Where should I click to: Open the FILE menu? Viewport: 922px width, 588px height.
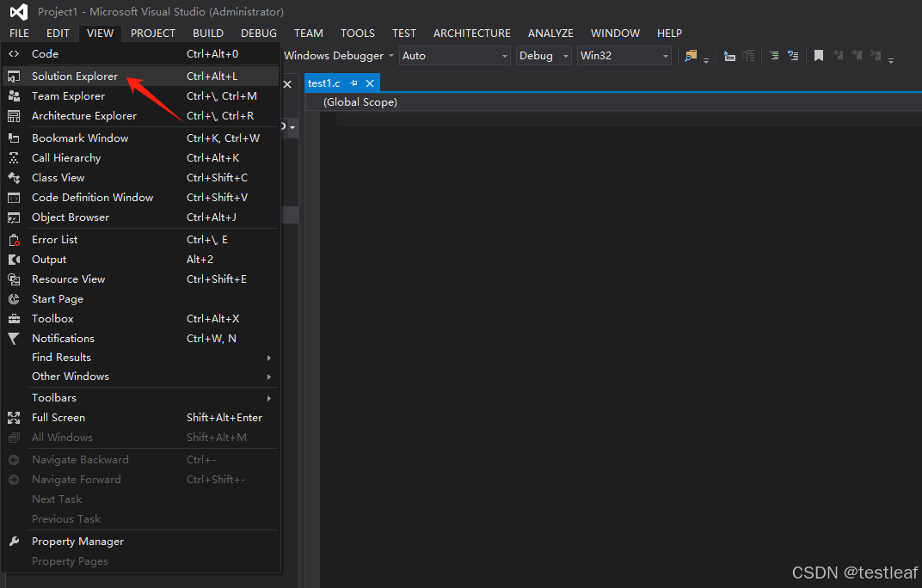pyautogui.click(x=20, y=34)
